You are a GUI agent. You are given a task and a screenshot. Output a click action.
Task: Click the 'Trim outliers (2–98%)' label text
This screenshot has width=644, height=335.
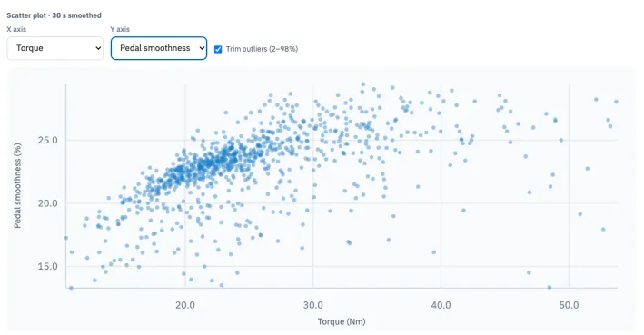(x=262, y=49)
